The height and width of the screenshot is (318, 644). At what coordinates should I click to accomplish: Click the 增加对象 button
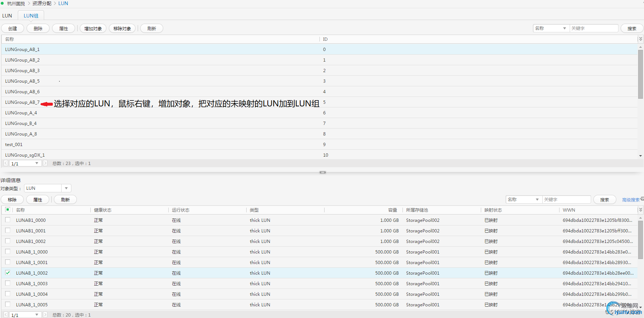click(x=93, y=28)
